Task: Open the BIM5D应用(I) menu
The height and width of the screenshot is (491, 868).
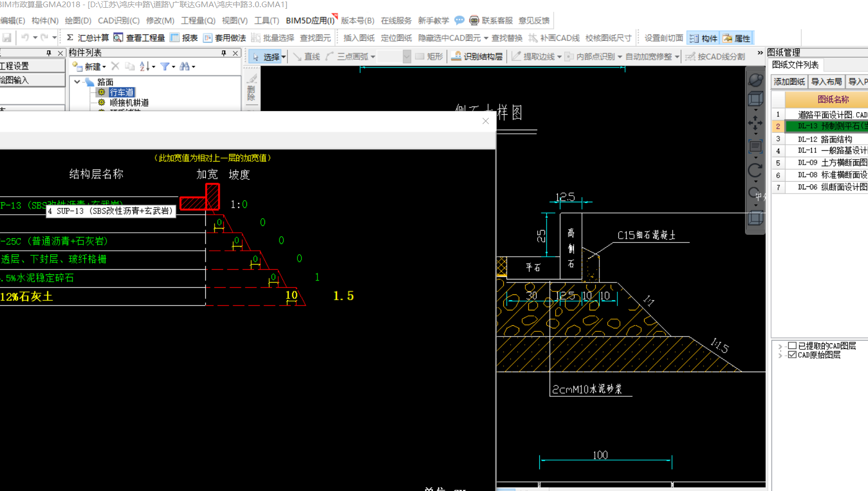Action: click(x=310, y=21)
